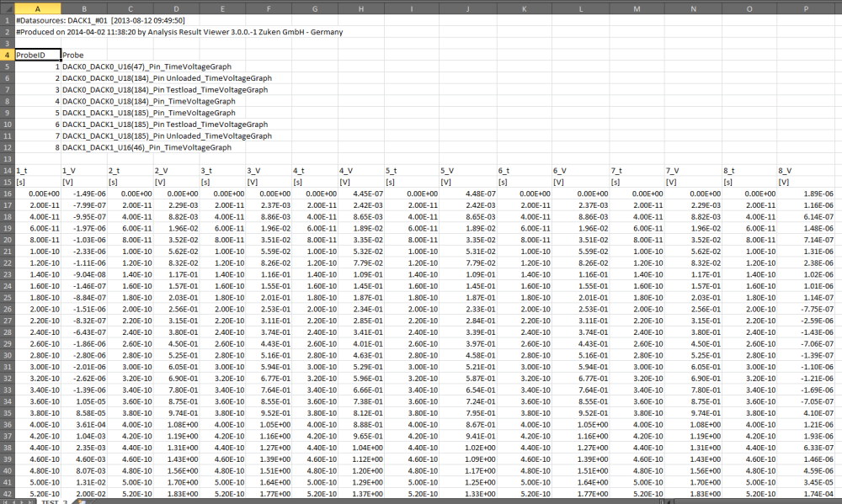The width and height of the screenshot is (842, 504).
Task: Select row 30 header
Action: point(7,355)
